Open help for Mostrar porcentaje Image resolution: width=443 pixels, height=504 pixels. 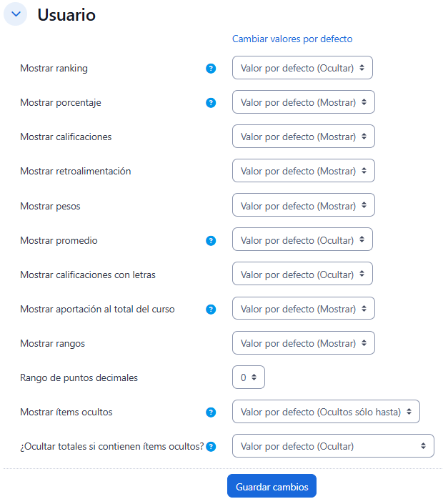211,102
